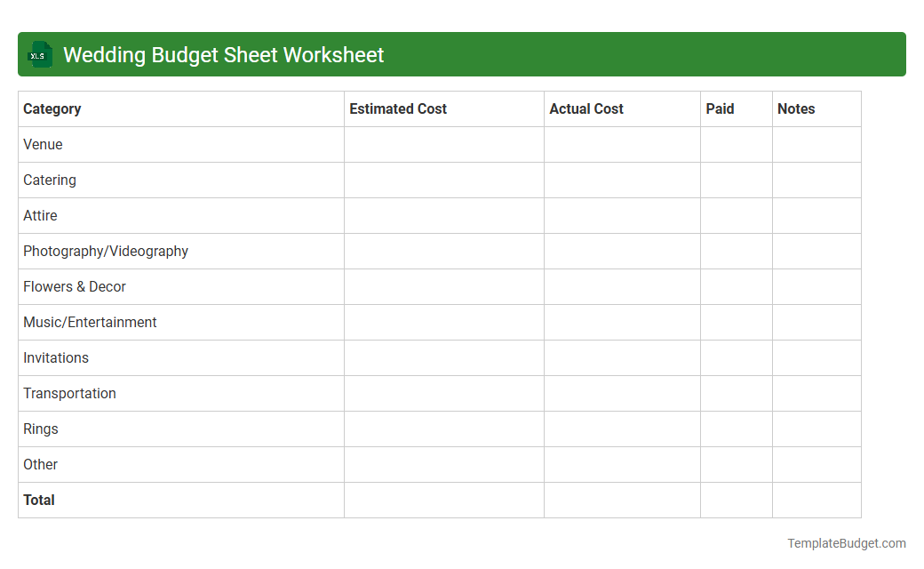Select the Music/Entertainment row

pyautogui.click(x=90, y=322)
